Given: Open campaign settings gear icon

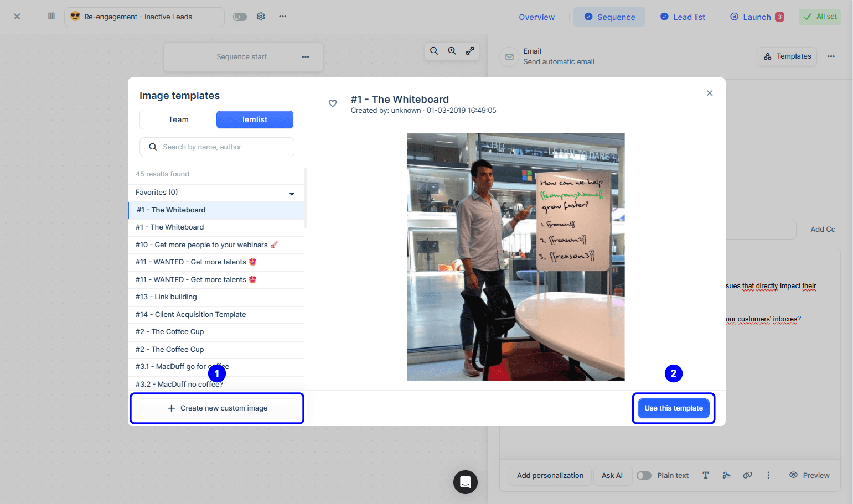Looking at the screenshot, I should pos(261,17).
